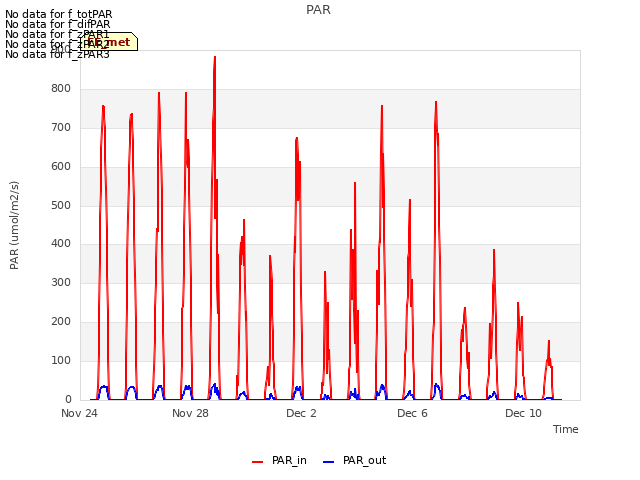Click the 200 y-axis tick label
The height and width of the screenshot is (480, 640).
tap(61, 322)
